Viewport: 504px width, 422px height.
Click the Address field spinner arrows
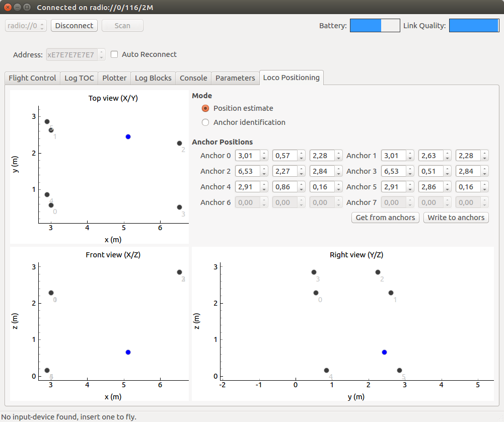(x=101, y=54)
